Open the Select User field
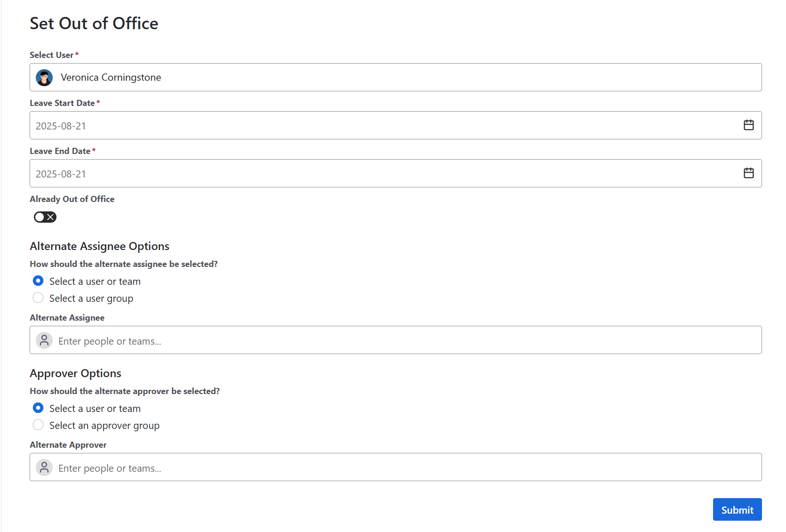The image size is (786, 532). [x=395, y=77]
